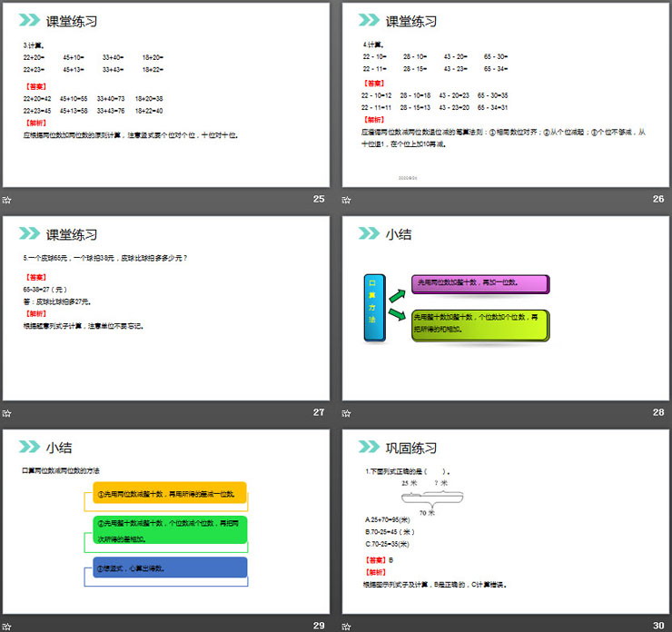Click the bracket diagram on slide 30

pyautogui.click(x=432, y=498)
